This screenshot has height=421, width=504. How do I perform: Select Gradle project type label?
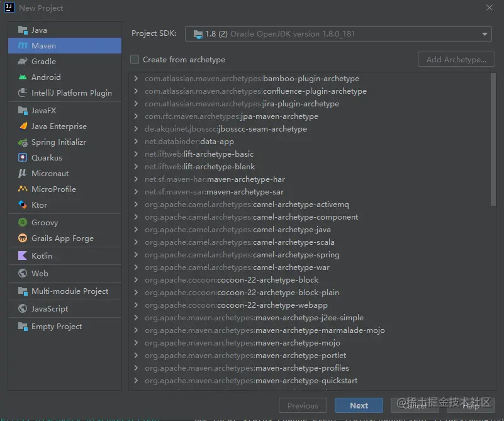pyautogui.click(x=43, y=62)
